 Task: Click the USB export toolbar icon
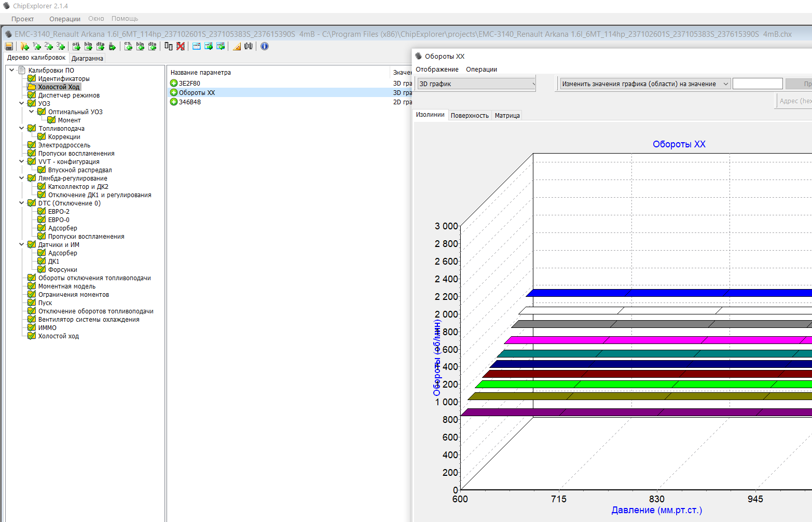[x=112, y=46]
